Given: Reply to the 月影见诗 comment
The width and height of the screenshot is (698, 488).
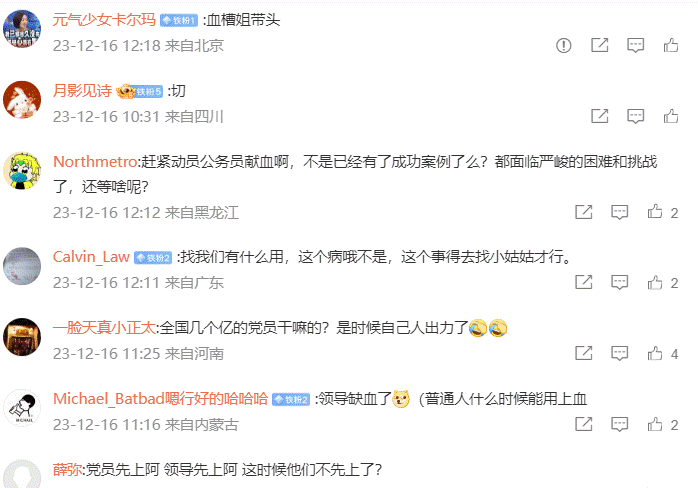Looking at the screenshot, I should pyautogui.click(x=635, y=116).
